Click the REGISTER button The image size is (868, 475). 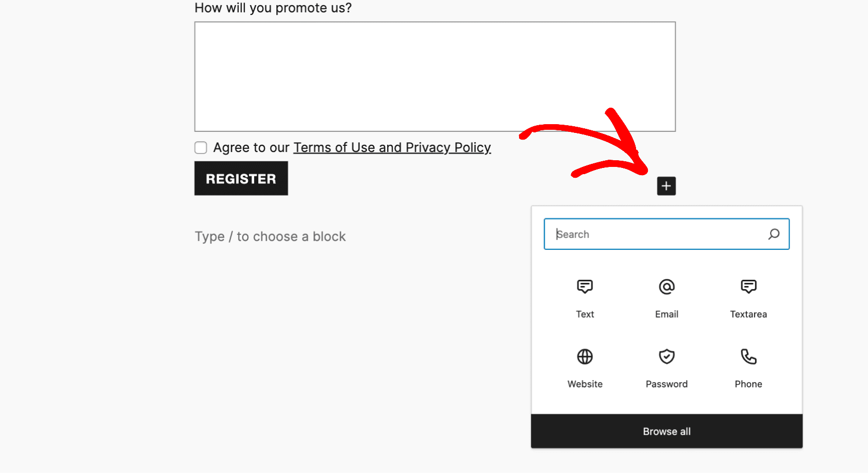(241, 178)
